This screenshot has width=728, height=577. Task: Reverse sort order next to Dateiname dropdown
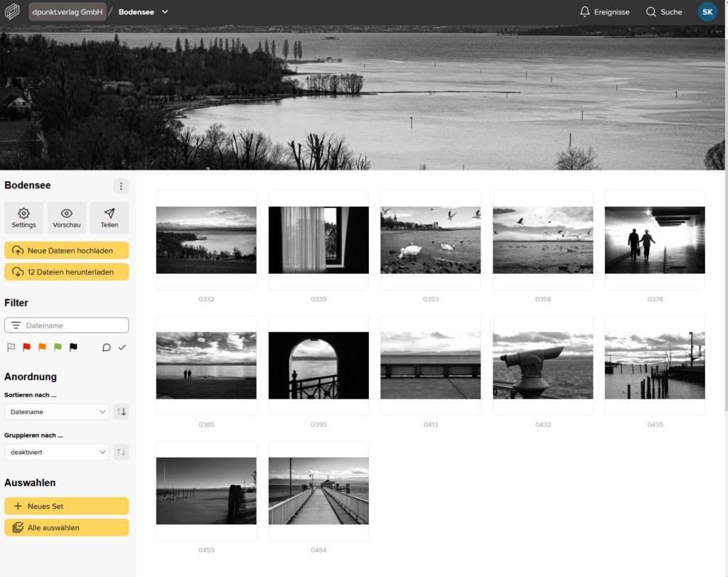(x=121, y=411)
